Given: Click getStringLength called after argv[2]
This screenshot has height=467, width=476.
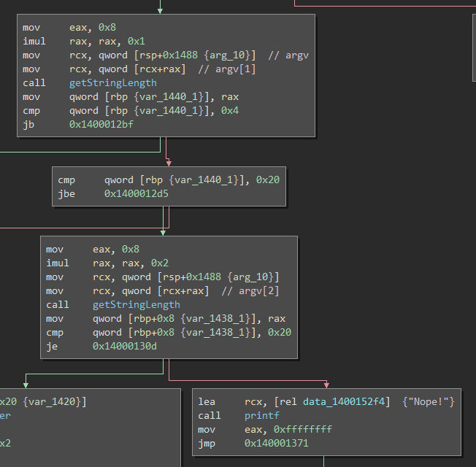Looking at the screenshot, I should point(137,305).
